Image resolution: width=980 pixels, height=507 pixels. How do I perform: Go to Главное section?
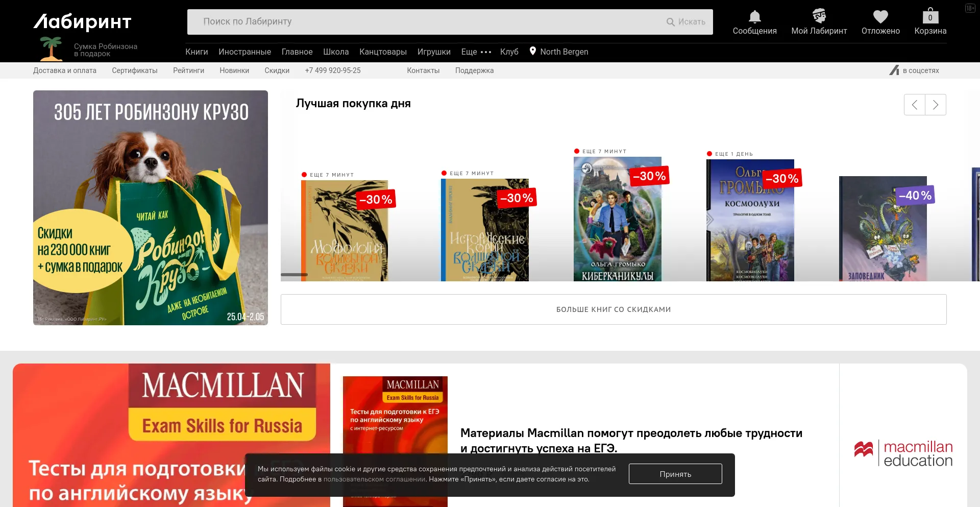(x=297, y=52)
